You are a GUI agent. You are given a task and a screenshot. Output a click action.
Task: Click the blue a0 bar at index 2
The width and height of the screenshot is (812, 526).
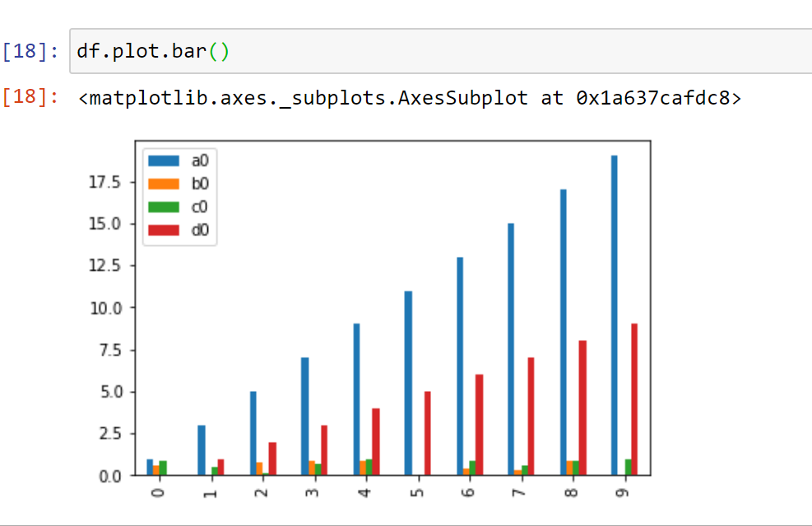[x=253, y=433]
